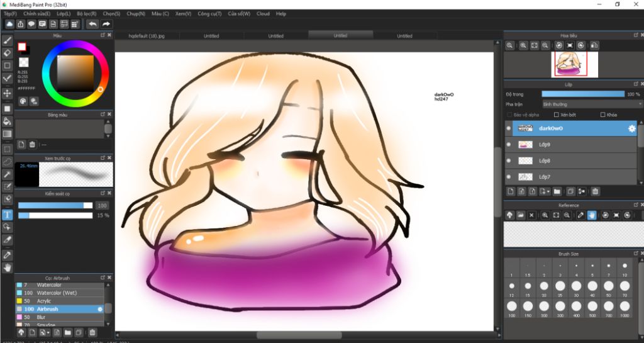Open layer settings gear on darkOwO layer
The image size is (644, 343).
click(631, 128)
